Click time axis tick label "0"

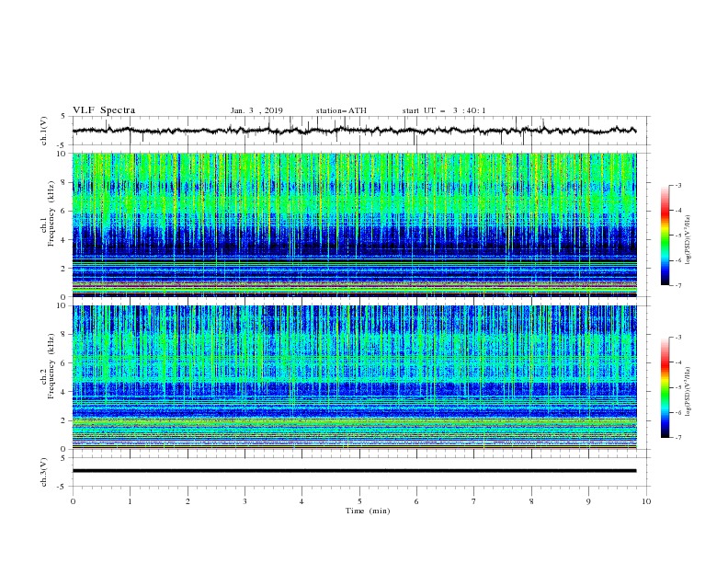click(73, 501)
